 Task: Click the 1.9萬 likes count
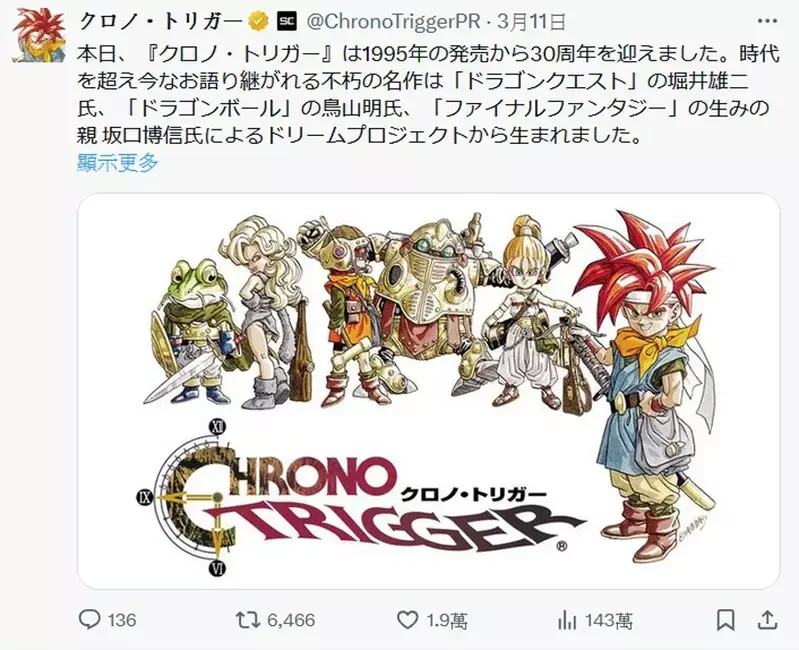tap(447, 620)
